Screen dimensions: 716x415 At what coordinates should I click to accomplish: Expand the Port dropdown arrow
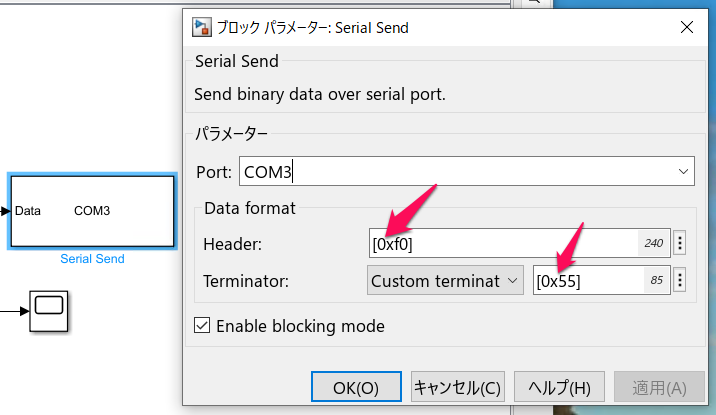[x=683, y=172]
